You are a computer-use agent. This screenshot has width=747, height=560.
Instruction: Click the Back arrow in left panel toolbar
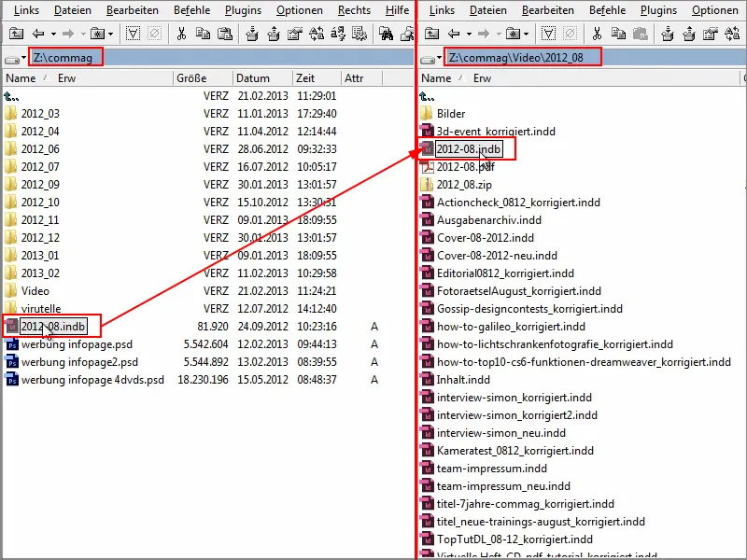pyautogui.click(x=38, y=34)
